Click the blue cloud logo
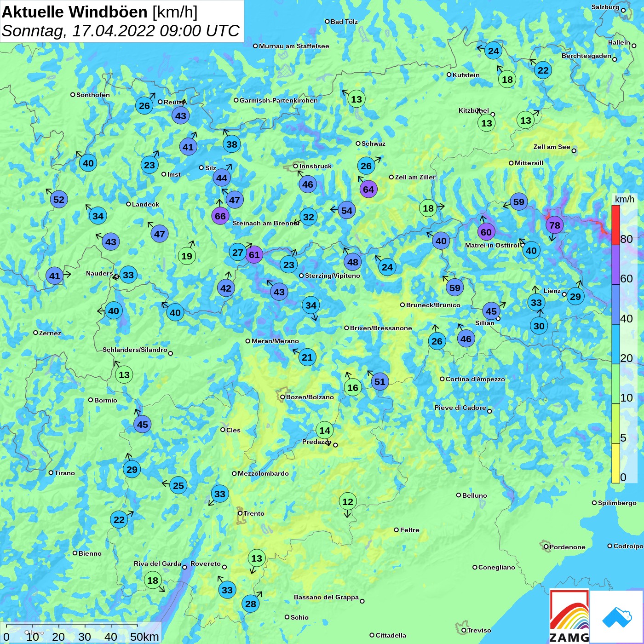 click(x=616, y=616)
